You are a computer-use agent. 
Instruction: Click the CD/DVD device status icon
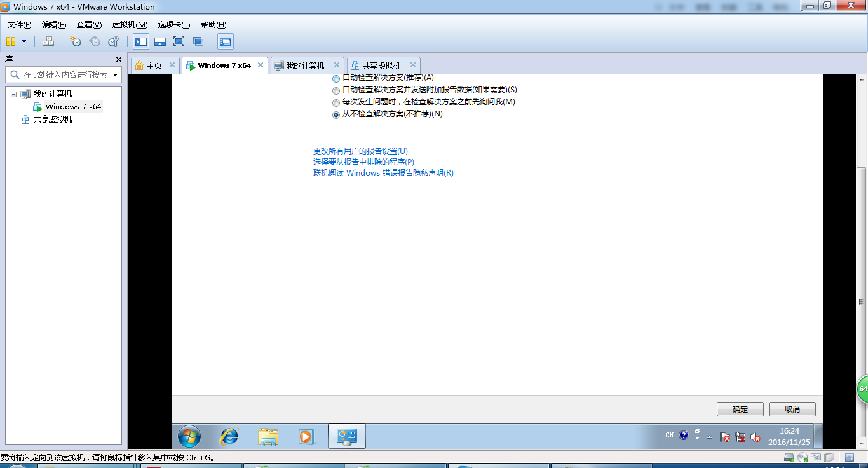pos(803,457)
